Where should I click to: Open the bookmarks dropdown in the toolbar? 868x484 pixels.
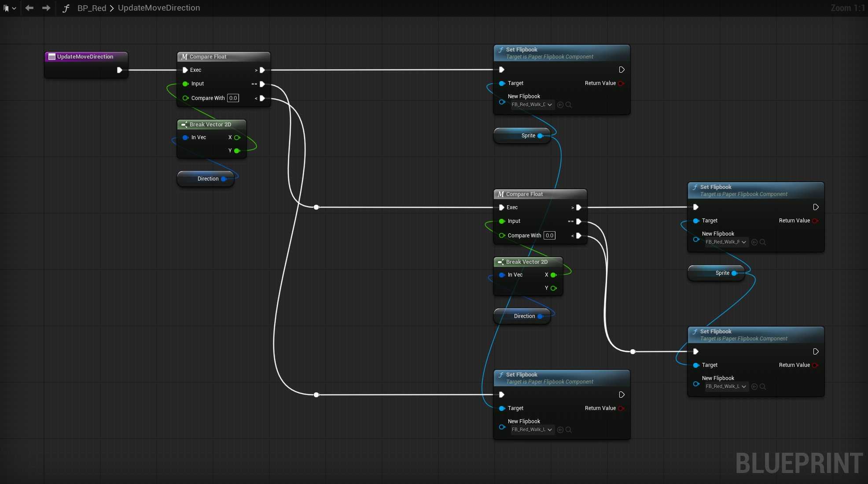tap(10, 8)
